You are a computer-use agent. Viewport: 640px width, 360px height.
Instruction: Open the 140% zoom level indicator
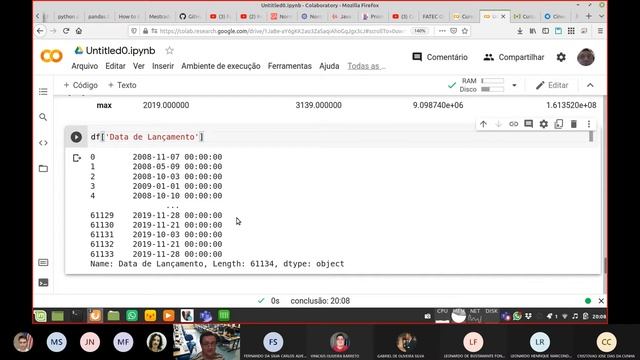[420, 31]
